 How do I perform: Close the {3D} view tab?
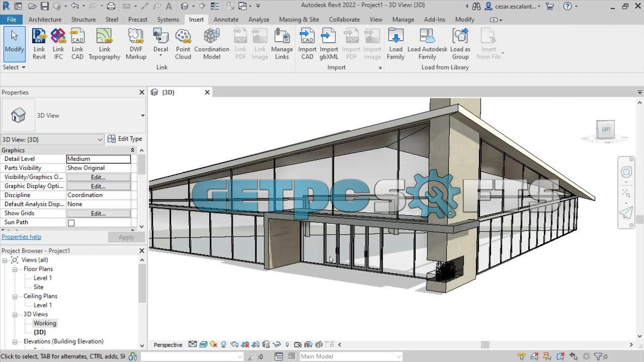pyautogui.click(x=207, y=93)
